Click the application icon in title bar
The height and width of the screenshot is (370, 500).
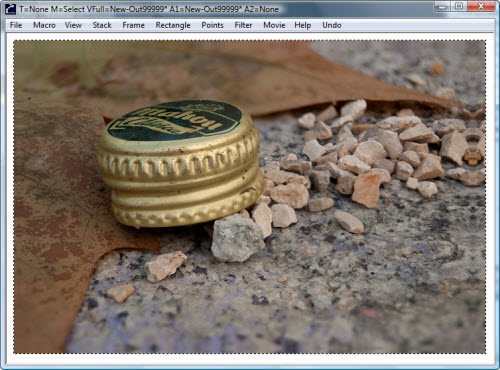10,9
